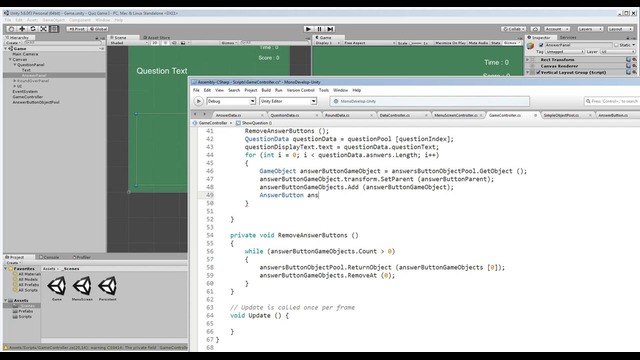Open the MonoDevelop Version Control menu
Screen dimensions: 640x360
pyautogui.click(x=300, y=90)
